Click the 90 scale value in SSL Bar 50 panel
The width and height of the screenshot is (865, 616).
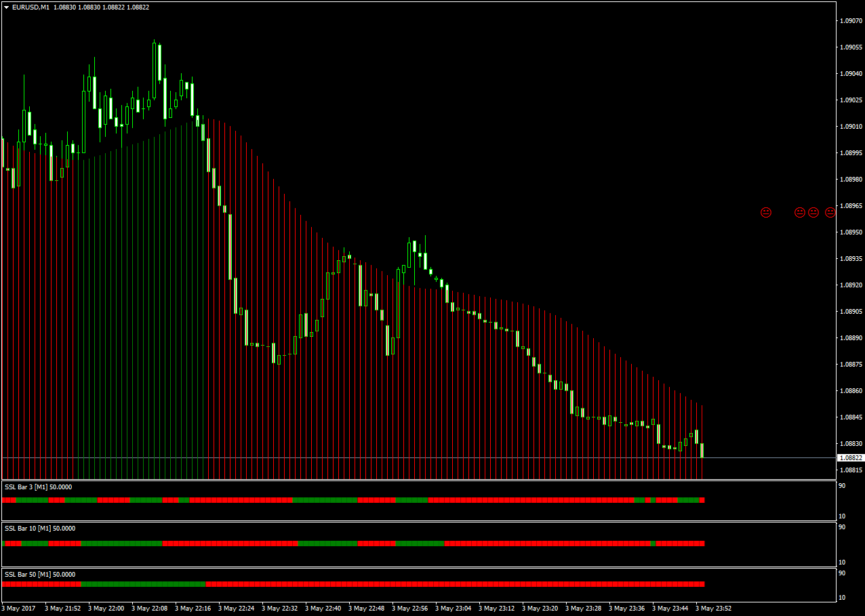tap(842, 573)
